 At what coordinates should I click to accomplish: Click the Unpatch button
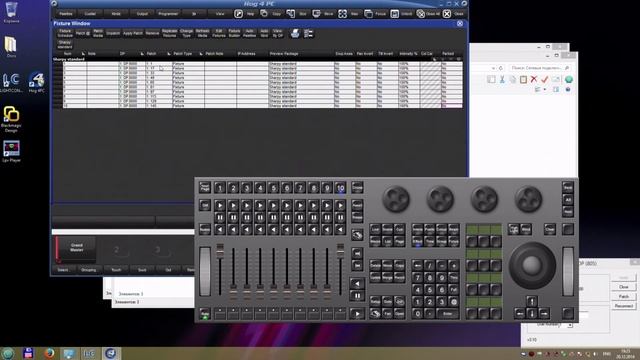pyautogui.click(x=113, y=33)
